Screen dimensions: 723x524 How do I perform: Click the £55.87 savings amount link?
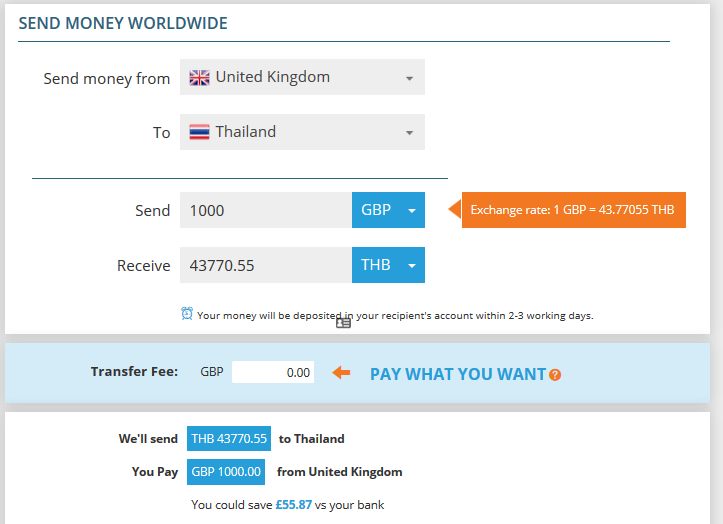pyautogui.click(x=293, y=505)
